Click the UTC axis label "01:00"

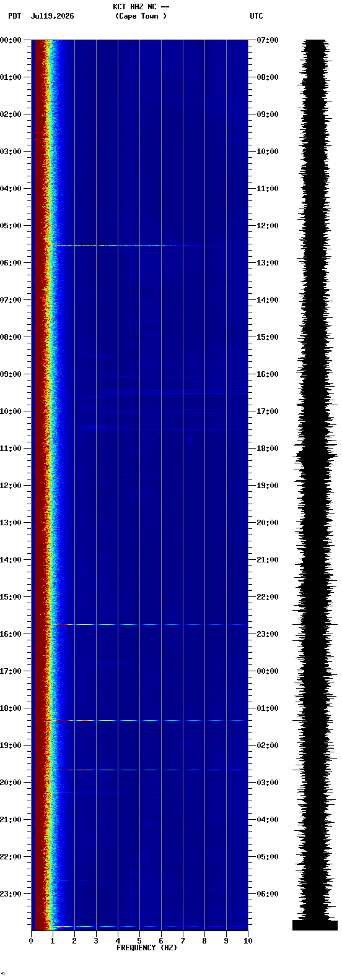click(x=268, y=708)
